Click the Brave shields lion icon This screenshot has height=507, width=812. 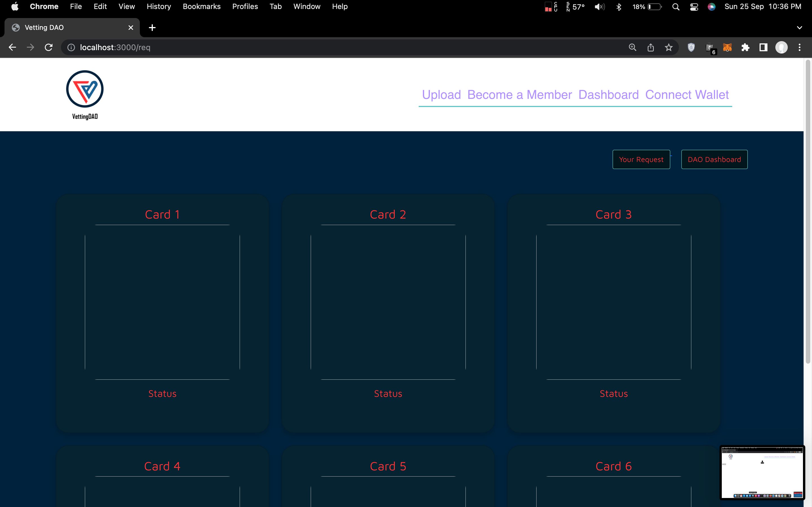tap(692, 48)
